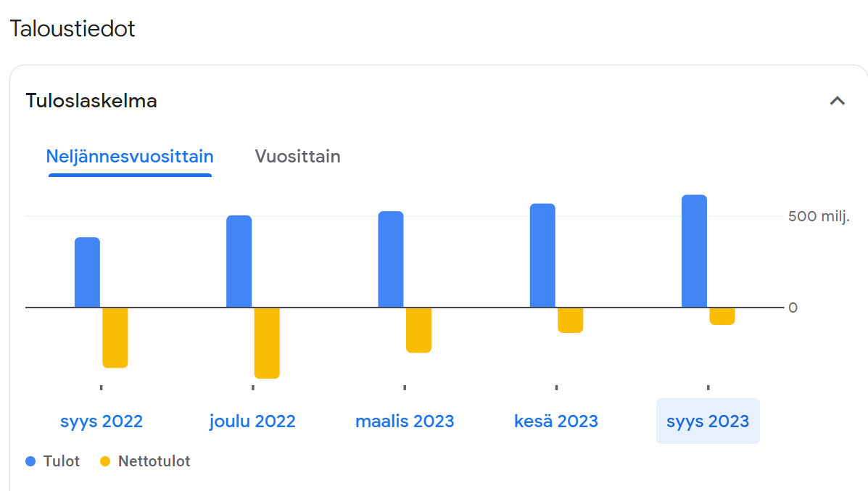Click the yellow Nettotulot legend dot

pos(105,461)
